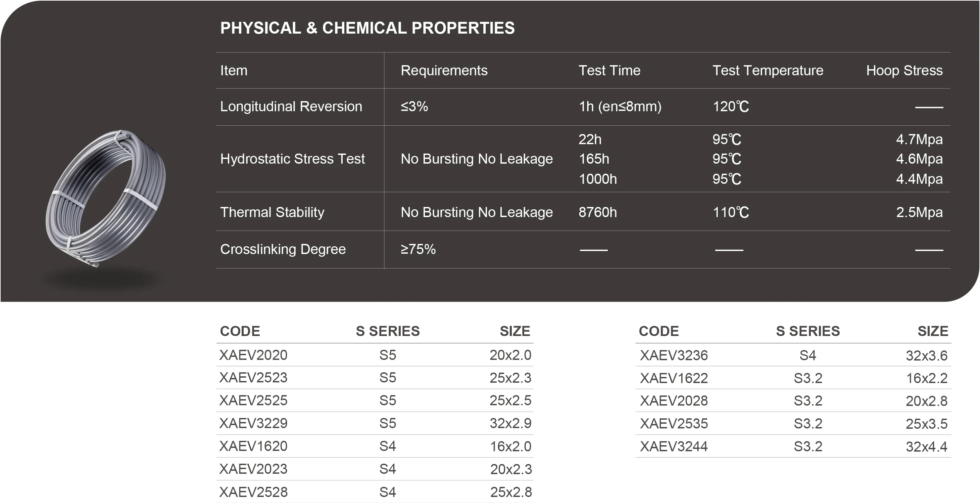Select product code XAEV3236
Viewport: 980px width, 503px height.
click(x=674, y=355)
